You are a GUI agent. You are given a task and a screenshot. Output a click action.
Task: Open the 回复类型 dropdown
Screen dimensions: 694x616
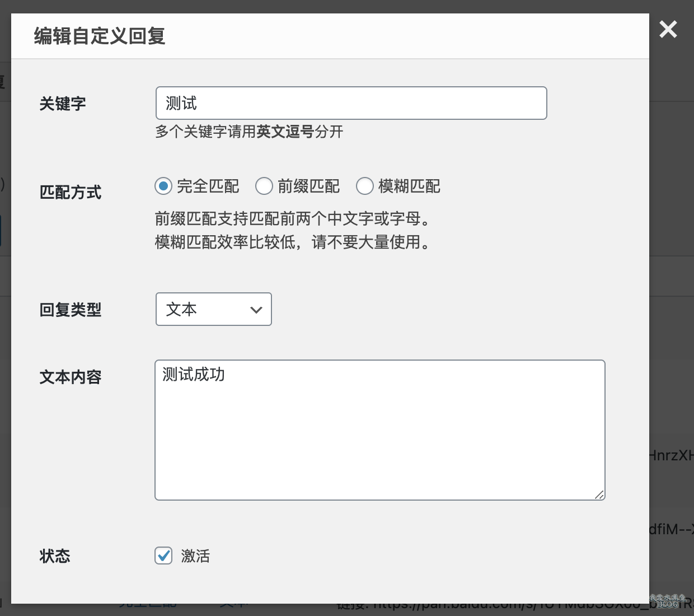(x=213, y=309)
